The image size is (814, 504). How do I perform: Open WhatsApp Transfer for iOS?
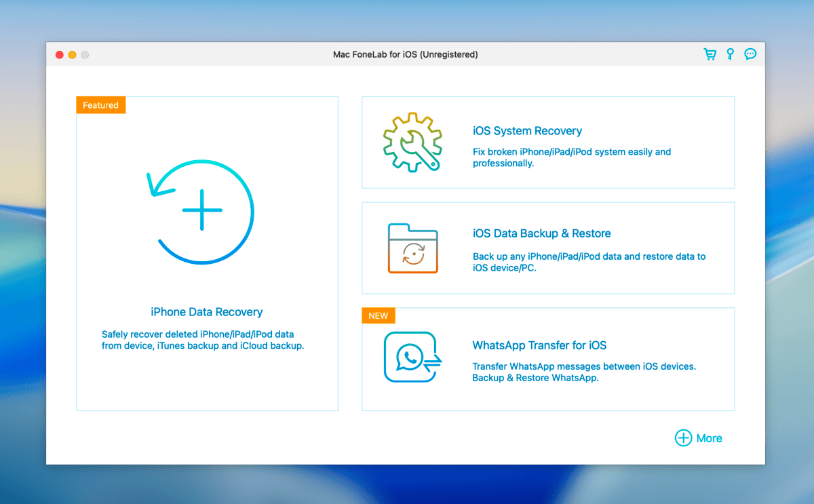click(548, 359)
